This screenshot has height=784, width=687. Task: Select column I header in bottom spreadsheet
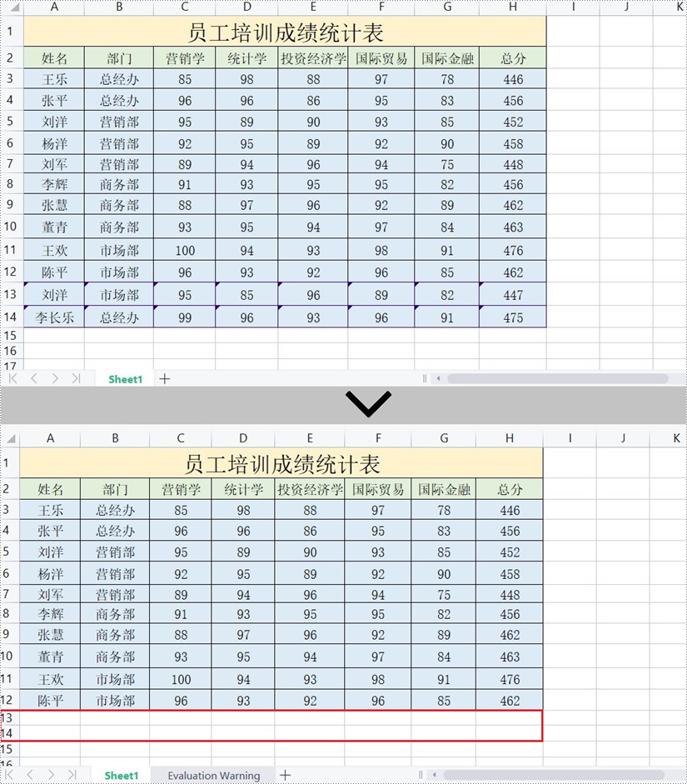point(570,438)
